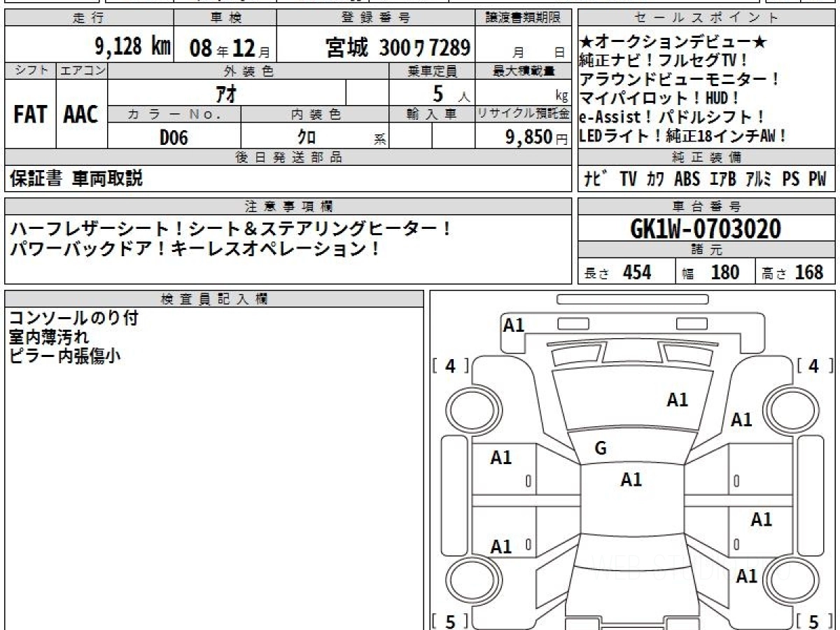Image resolution: width=840 pixels, height=630 pixels.
Task: Select color number D06
Action: pyautogui.click(x=174, y=138)
